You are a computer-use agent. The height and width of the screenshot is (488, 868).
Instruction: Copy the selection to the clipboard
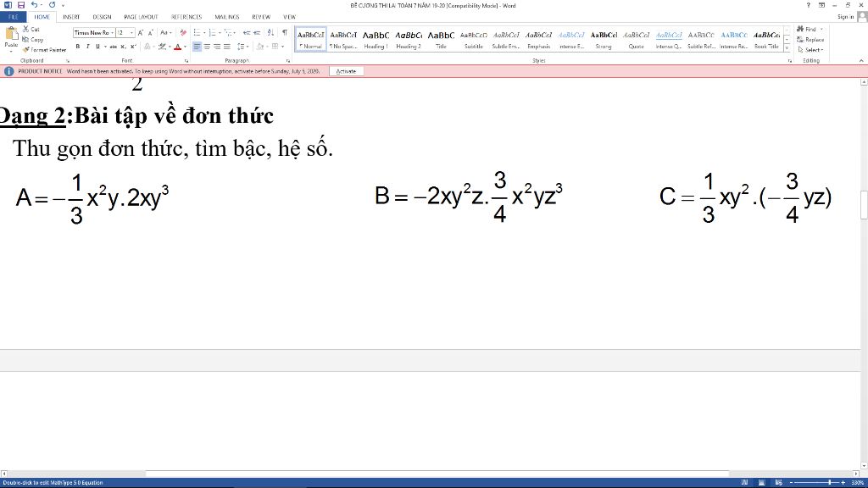pos(33,39)
